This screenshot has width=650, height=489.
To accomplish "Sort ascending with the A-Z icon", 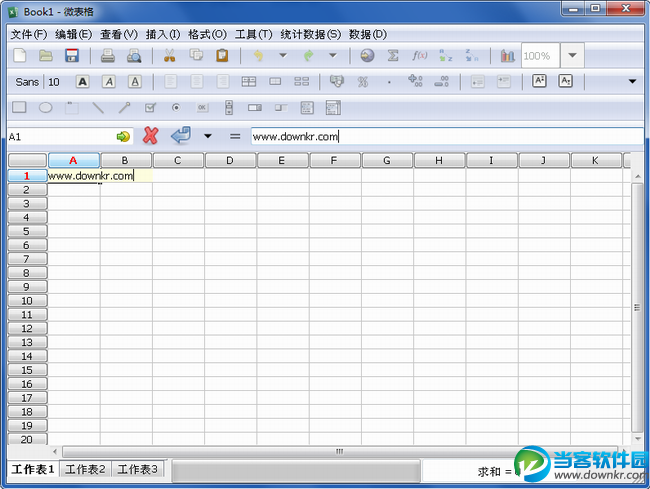I will [x=446, y=55].
